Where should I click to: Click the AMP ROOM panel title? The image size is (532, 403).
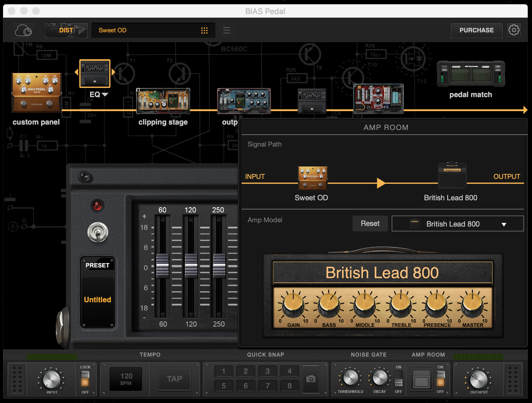point(386,127)
